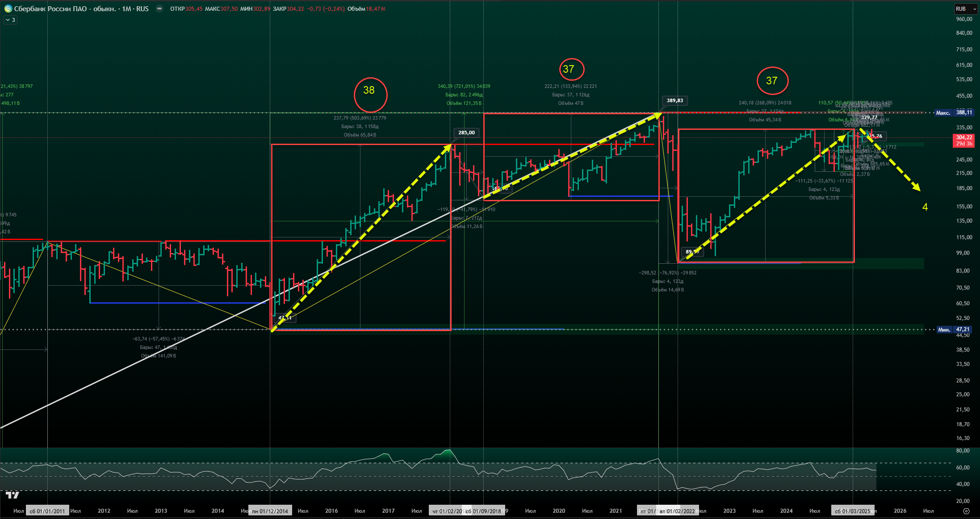Click the МИН 302,89 low value
This screenshot has width=980, height=519.
pyautogui.click(x=255, y=9)
